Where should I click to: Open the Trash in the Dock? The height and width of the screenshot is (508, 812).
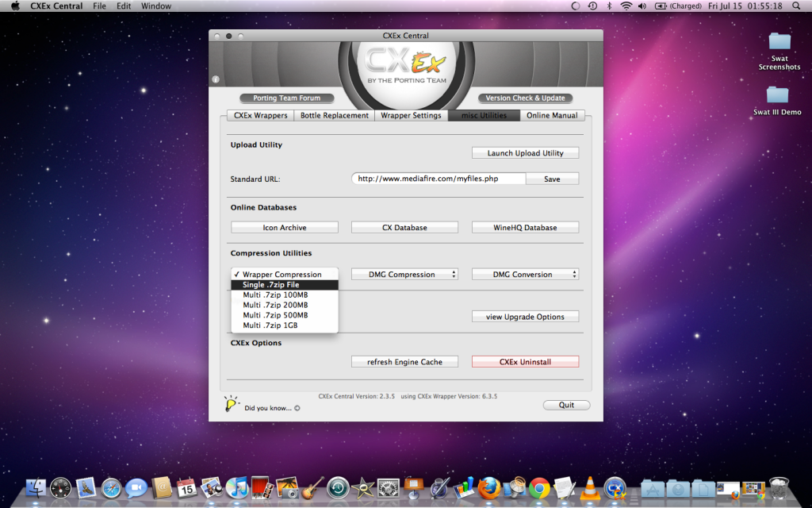[779, 488]
